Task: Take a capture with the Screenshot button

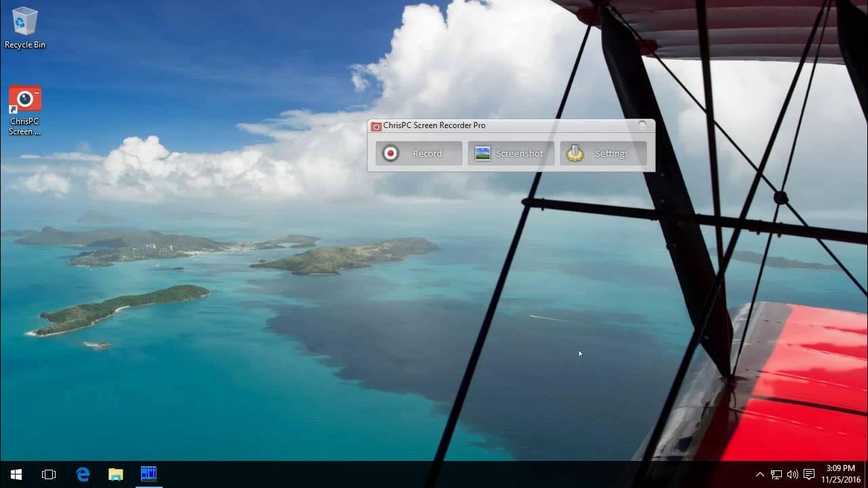Action: (x=511, y=153)
